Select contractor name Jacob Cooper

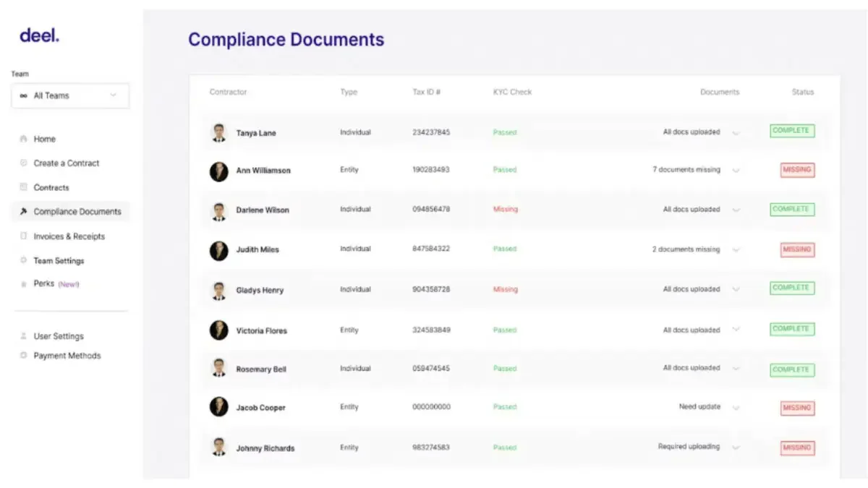point(260,408)
